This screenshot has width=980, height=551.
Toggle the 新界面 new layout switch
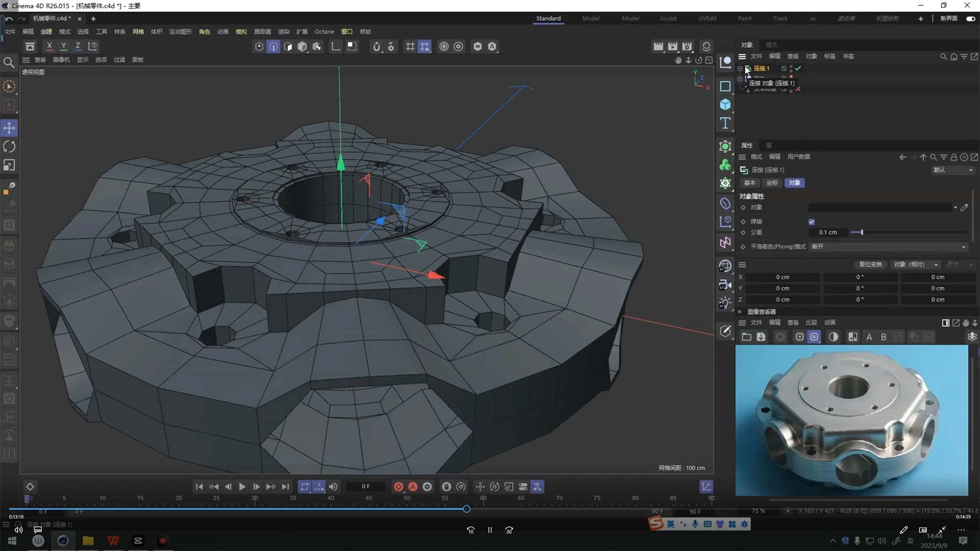coord(970,19)
